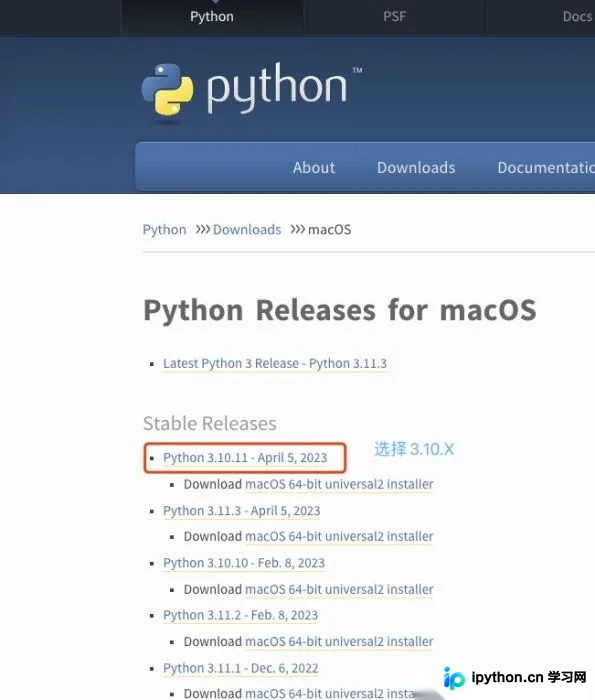The image size is (595, 700).
Task: Download installer under Python 3.10.11
Action: (x=339, y=484)
